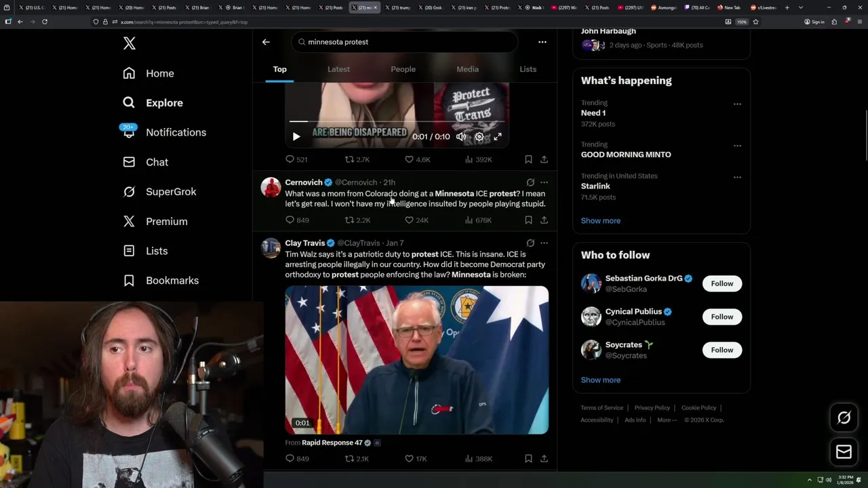Viewport: 868px width, 488px height.
Task: Repost the post with 2.7K reposts
Action: (x=357, y=159)
